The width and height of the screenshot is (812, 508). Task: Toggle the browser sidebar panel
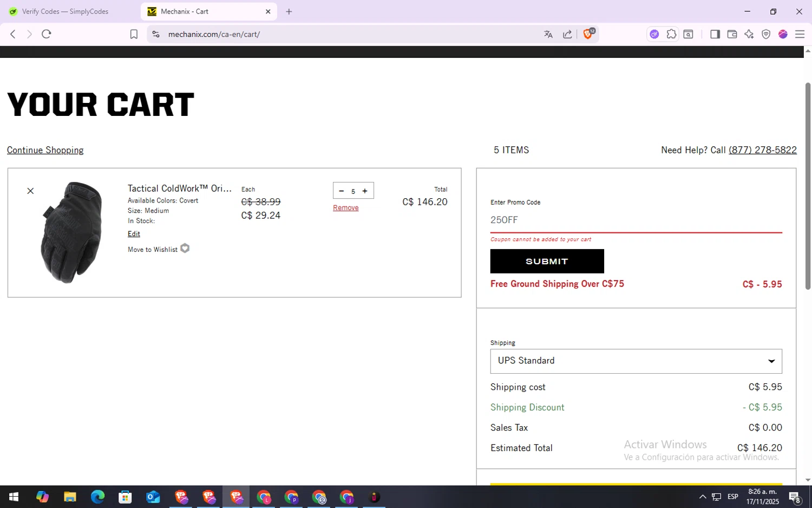point(715,34)
